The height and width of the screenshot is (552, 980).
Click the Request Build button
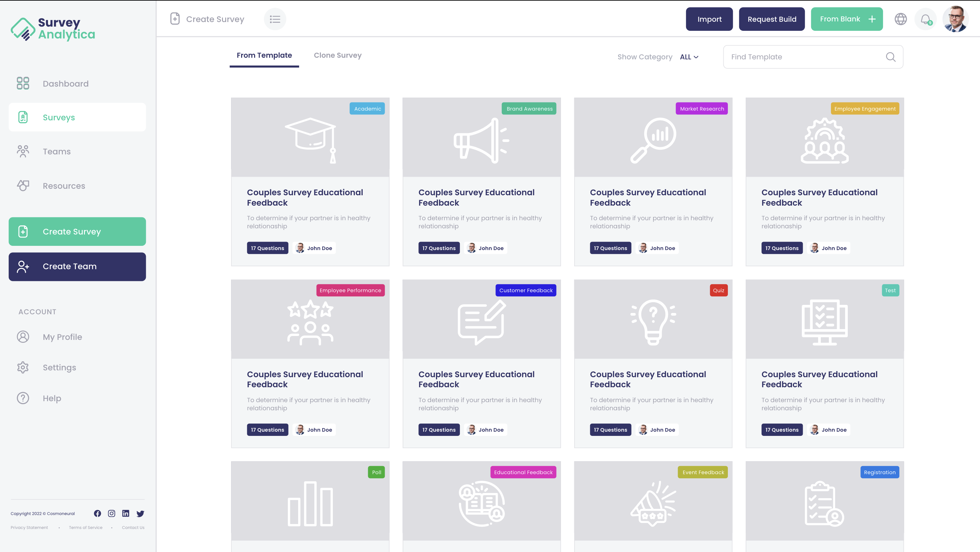[x=772, y=19]
